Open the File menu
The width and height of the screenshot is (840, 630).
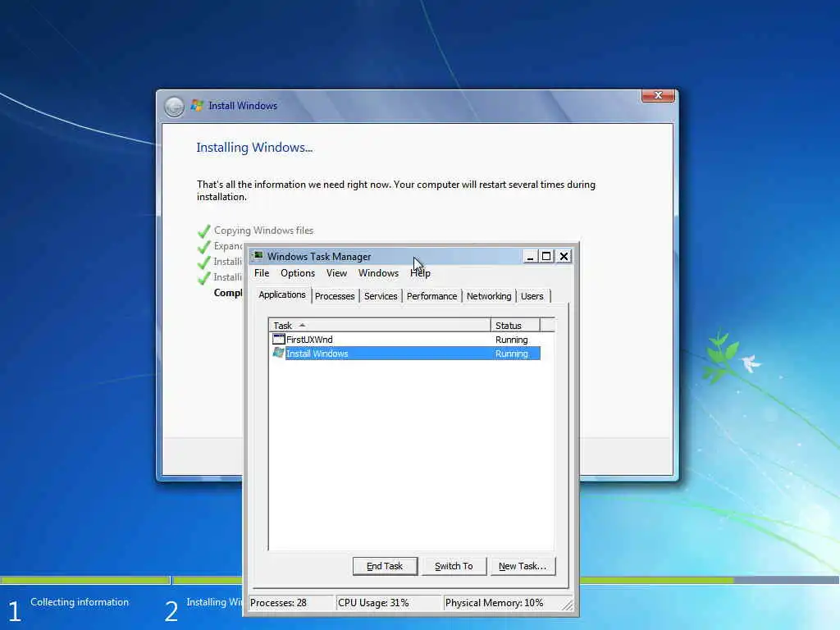tap(262, 273)
